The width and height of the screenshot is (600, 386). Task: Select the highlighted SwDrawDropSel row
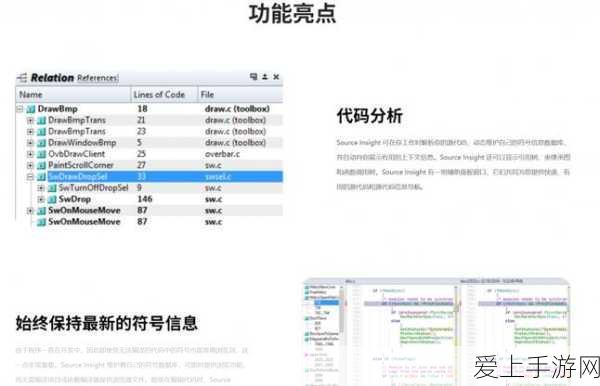165,177
